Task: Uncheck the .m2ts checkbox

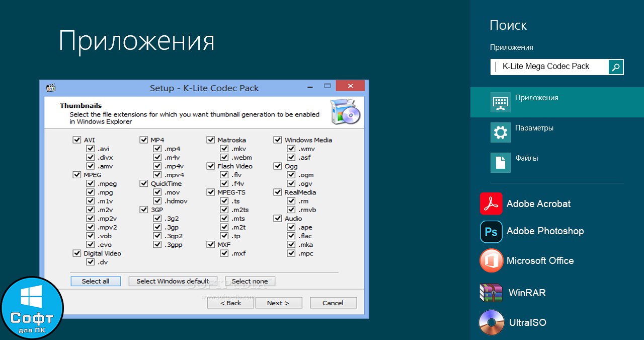Action: click(224, 210)
